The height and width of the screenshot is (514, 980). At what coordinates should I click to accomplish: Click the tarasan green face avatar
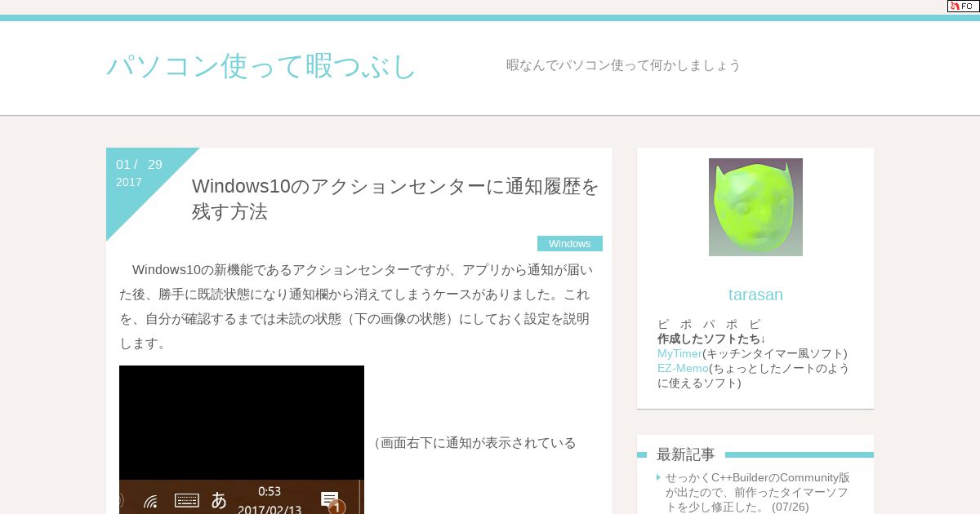pos(755,207)
